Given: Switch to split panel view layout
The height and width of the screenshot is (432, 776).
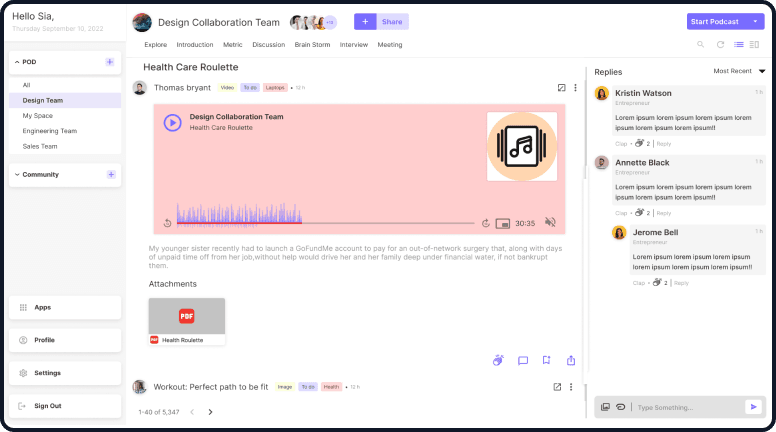Looking at the screenshot, I should tap(755, 45).
